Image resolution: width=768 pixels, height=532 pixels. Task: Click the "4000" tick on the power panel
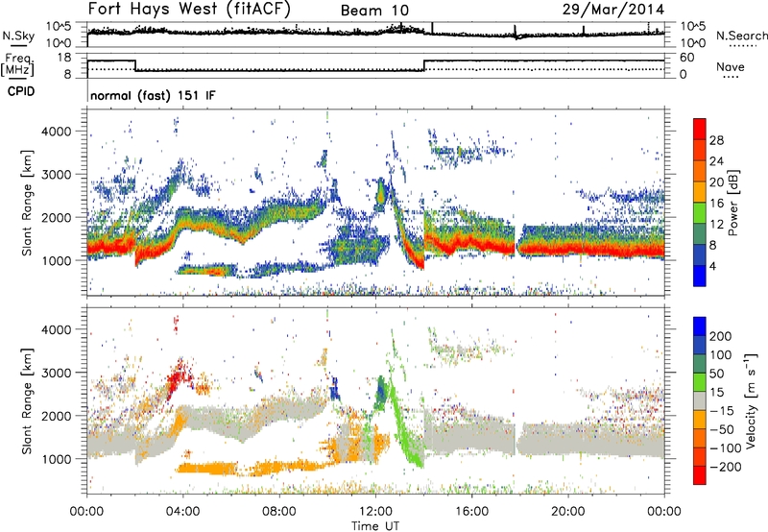click(56, 132)
